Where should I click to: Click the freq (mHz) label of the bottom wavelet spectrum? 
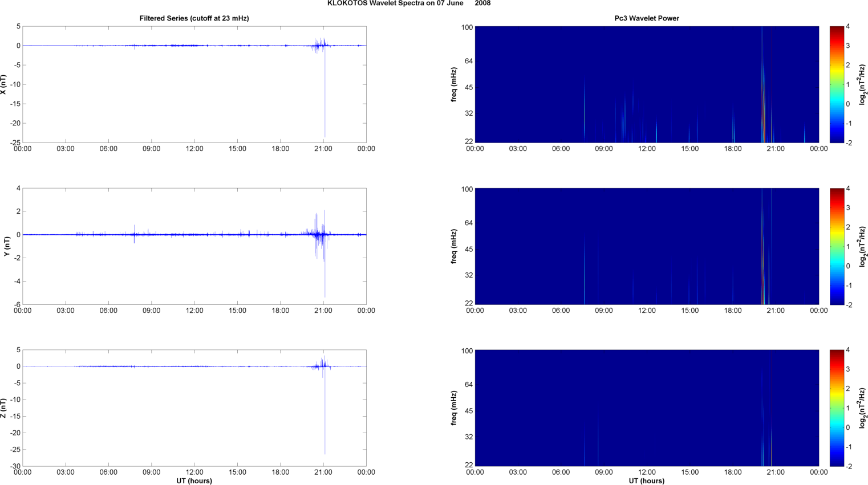454,408
